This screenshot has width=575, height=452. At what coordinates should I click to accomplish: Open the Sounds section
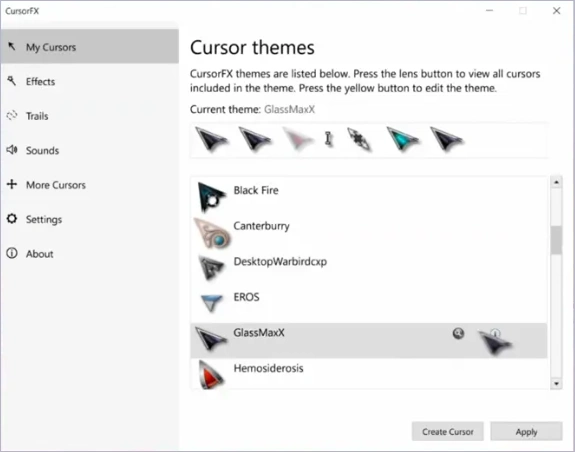pyautogui.click(x=89, y=150)
